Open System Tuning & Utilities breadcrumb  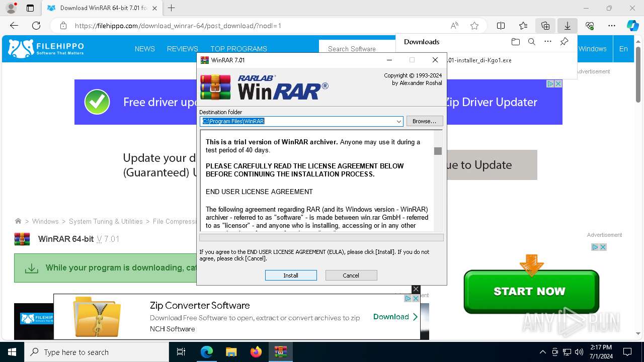click(x=106, y=221)
